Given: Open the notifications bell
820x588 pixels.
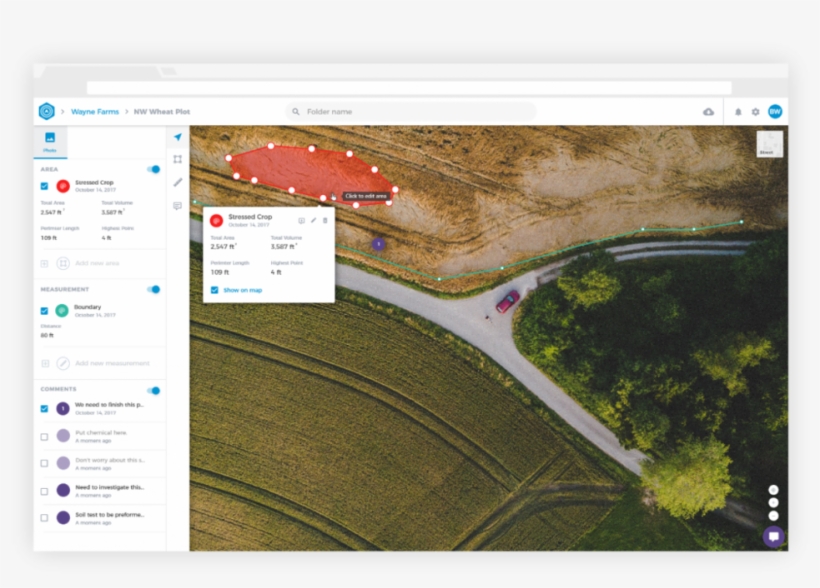Looking at the screenshot, I should [738, 112].
